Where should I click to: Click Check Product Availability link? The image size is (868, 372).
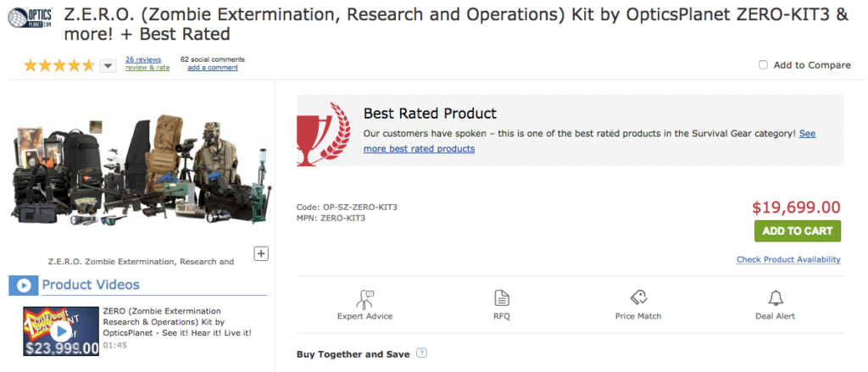tap(788, 259)
